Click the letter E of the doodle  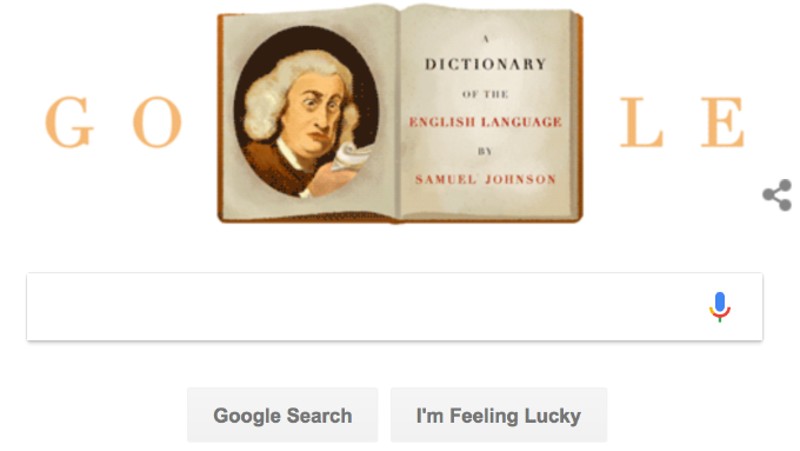tap(722, 122)
